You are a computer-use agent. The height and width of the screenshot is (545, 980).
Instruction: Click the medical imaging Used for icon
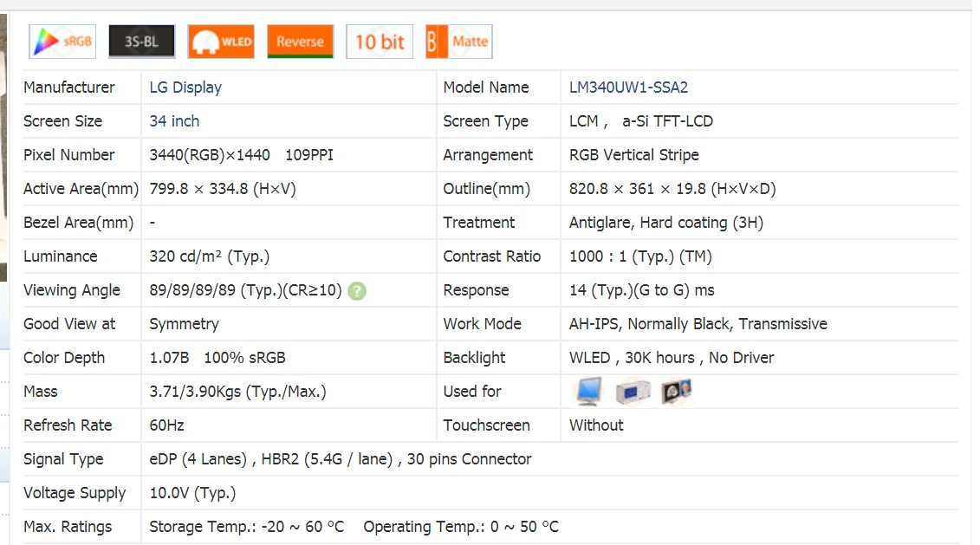tap(676, 393)
